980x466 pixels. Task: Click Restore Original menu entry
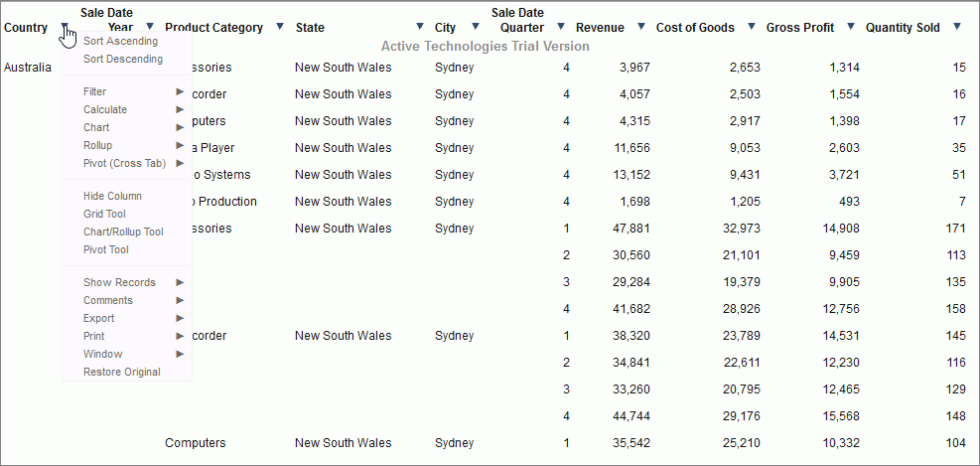click(x=122, y=373)
